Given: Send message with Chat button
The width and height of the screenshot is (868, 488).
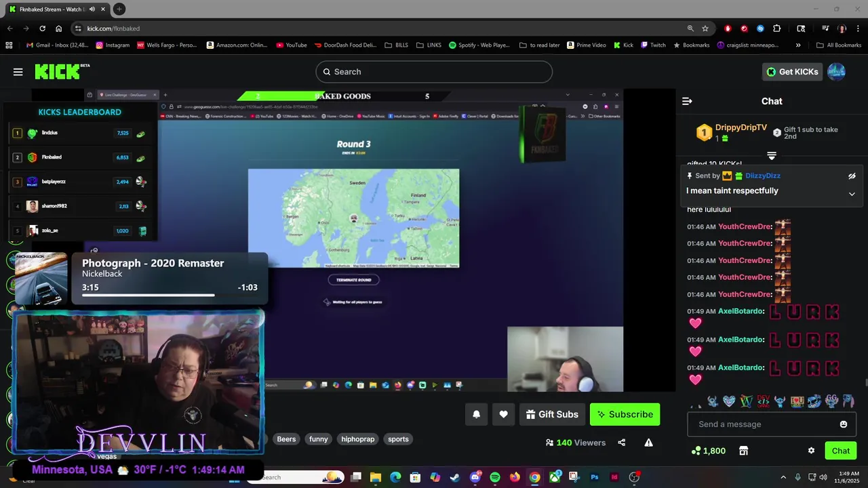Looking at the screenshot, I should pos(840,451).
